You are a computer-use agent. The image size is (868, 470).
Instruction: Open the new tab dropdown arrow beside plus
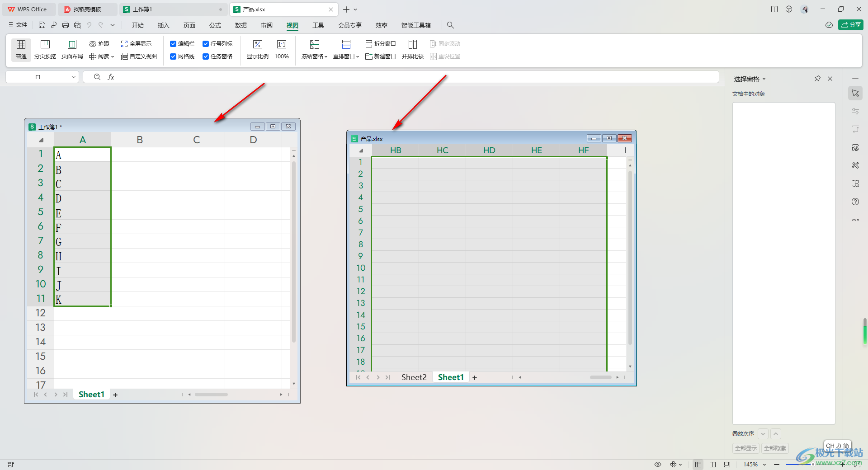click(355, 9)
